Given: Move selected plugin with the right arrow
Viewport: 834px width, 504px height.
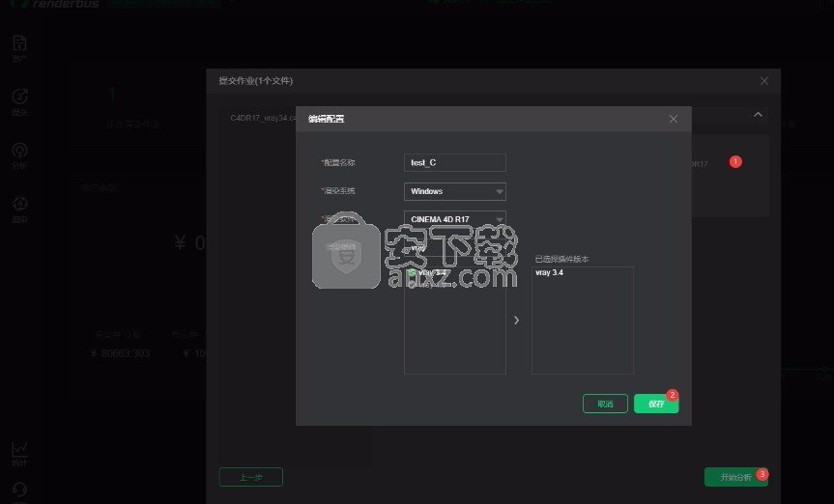Looking at the screenshot, I should 516,320.
